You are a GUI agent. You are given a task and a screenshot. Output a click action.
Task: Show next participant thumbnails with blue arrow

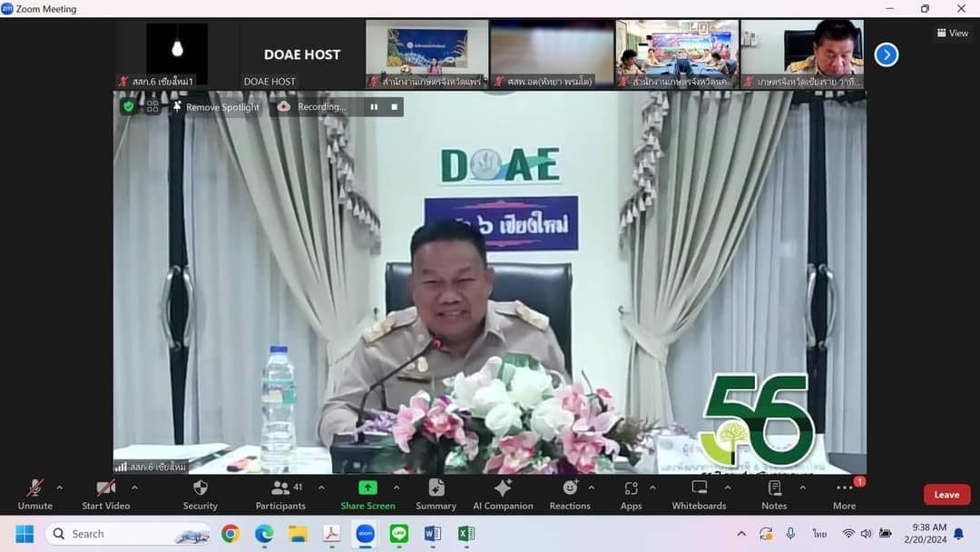(886, 54)
